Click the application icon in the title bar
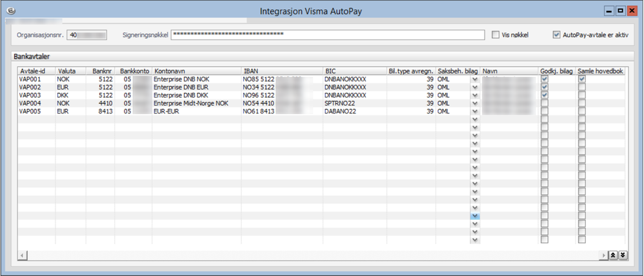The height and width of the screenshot is (276, 644). pos(12,11)
